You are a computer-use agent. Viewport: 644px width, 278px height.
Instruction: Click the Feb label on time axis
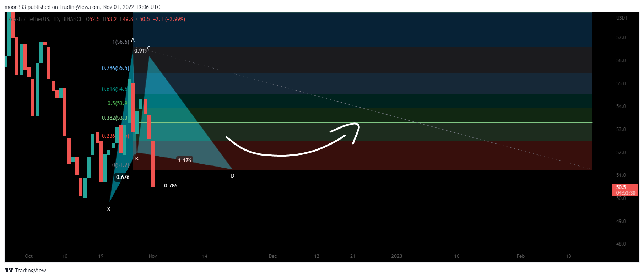520,256
